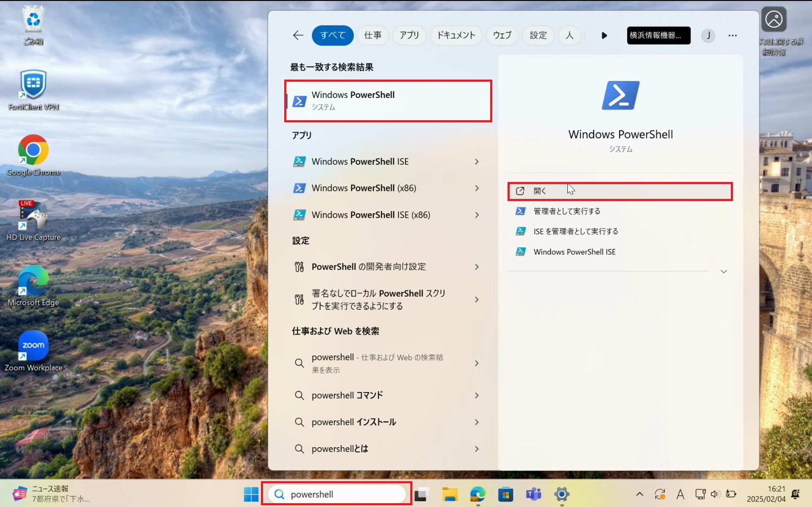Click 管理者として実行する action
This screenshot has width=812, height=507.
point(620,211)
